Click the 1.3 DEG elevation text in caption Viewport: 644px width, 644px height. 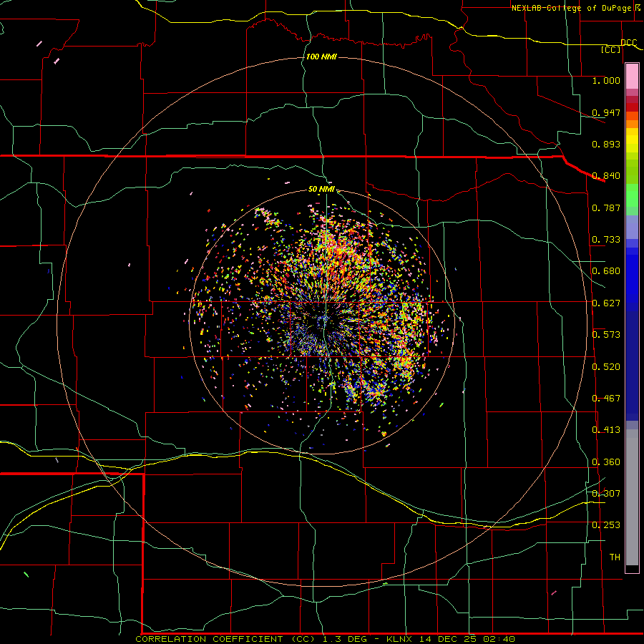[x=344, y=639]
